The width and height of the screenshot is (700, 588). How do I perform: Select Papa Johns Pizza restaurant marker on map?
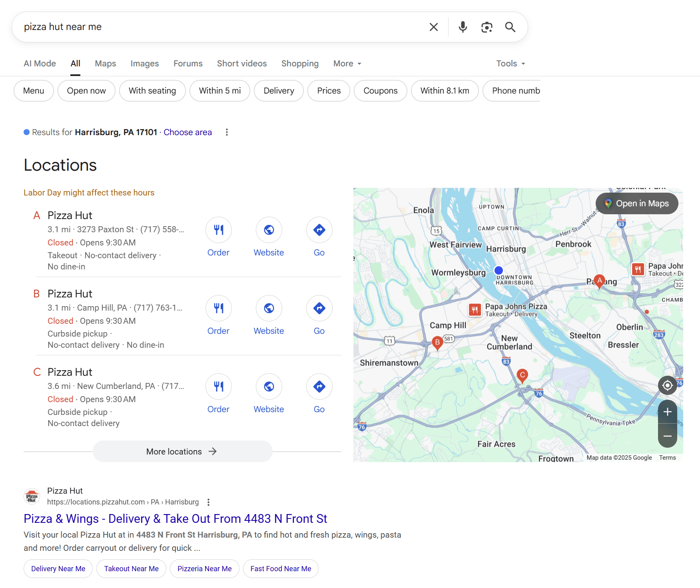[475, 309]
